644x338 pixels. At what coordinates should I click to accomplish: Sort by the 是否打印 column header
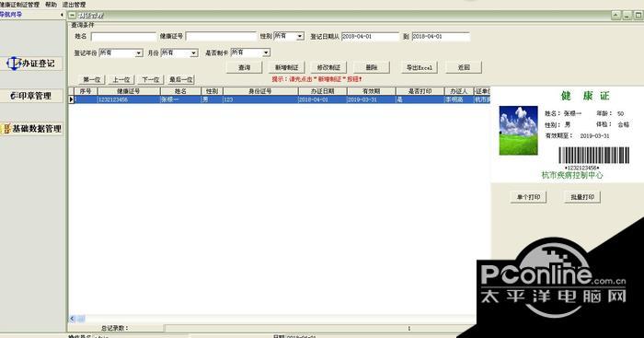pyautogui.click(x=420, y=91)
